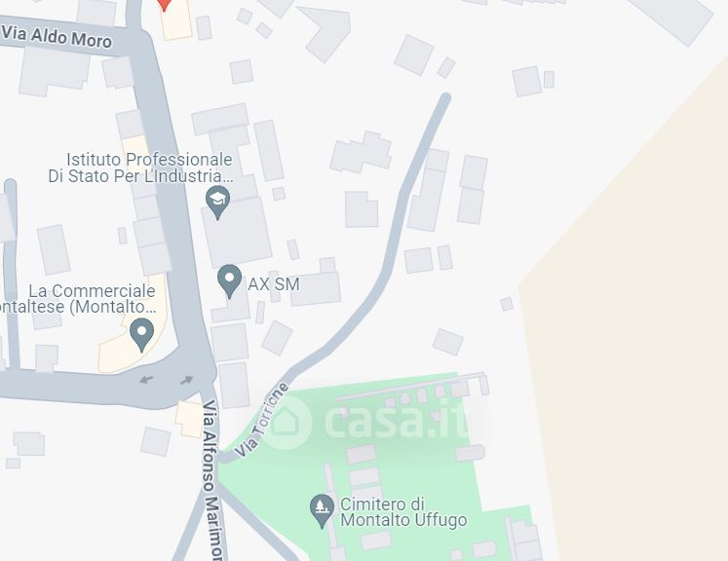The width and height of the screenshot is (728, 561).
Task: Open the La Commerciale Montaltese pin
Action: click(x=141, y=335)
